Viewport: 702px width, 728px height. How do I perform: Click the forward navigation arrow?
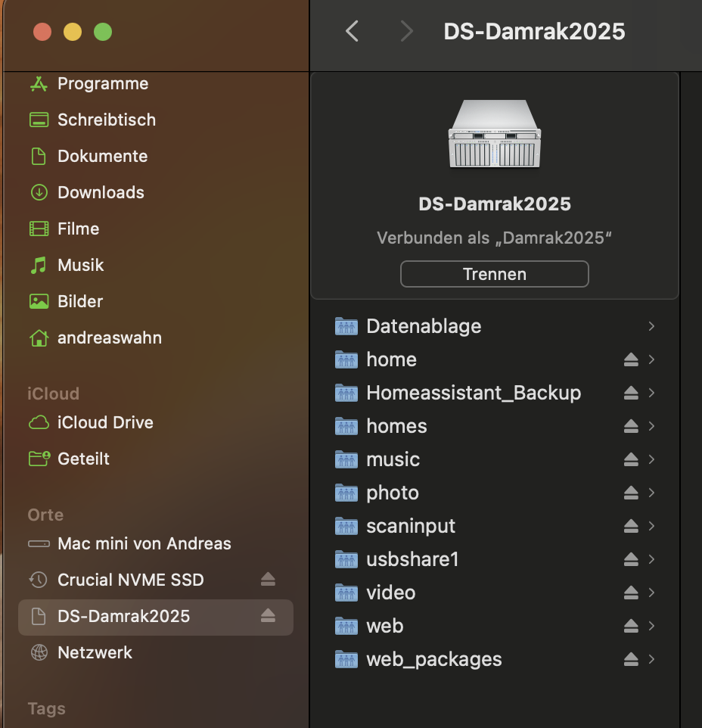(x=406, y=32)
